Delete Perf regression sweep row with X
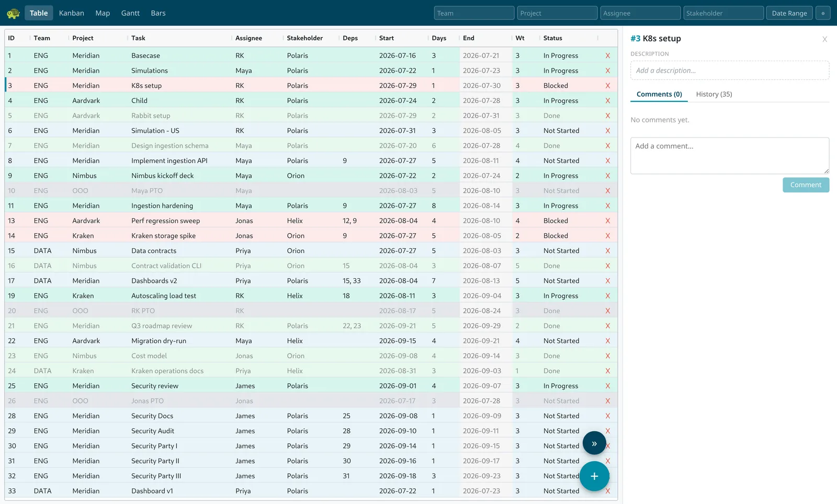This screenshot has height=504, width=837. 607,221
